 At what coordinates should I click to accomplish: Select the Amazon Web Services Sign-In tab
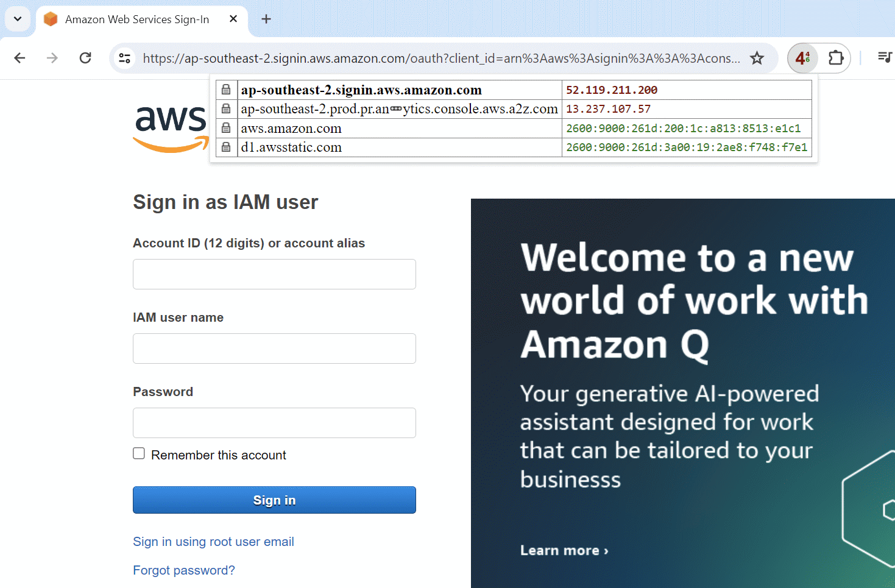coord(142,19)
